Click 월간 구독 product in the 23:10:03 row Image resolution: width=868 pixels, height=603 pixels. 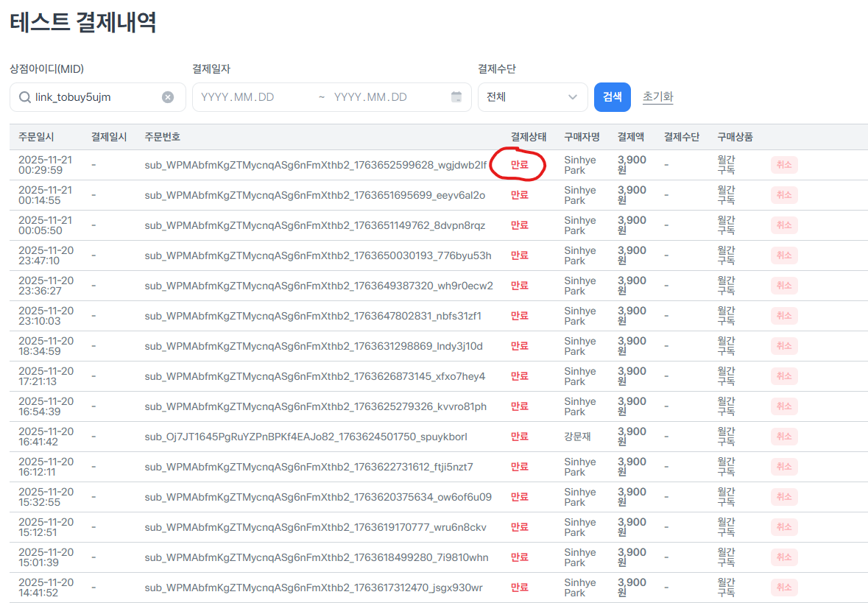coord(726,316)
